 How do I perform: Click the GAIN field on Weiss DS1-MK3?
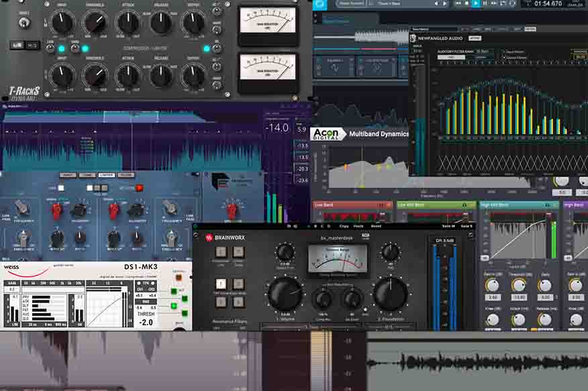coord(12,289)
